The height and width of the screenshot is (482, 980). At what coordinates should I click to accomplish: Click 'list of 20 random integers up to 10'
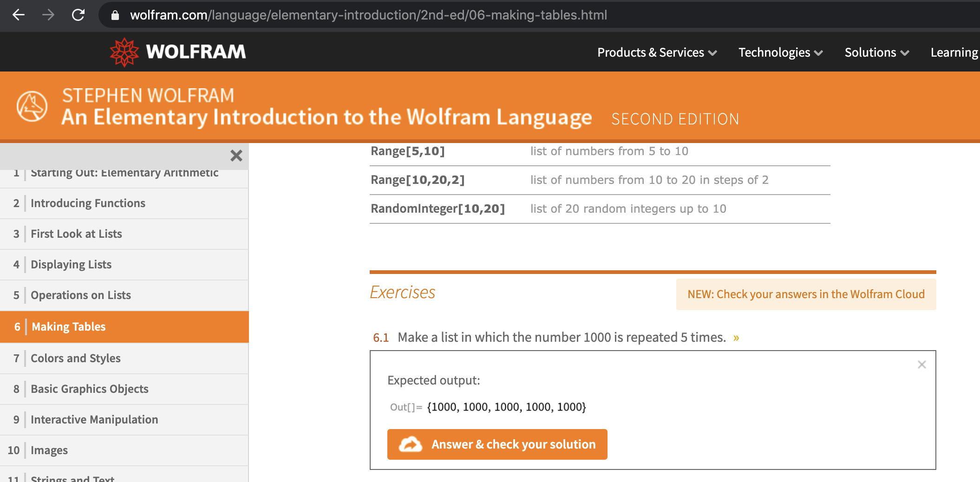point(628,208)
